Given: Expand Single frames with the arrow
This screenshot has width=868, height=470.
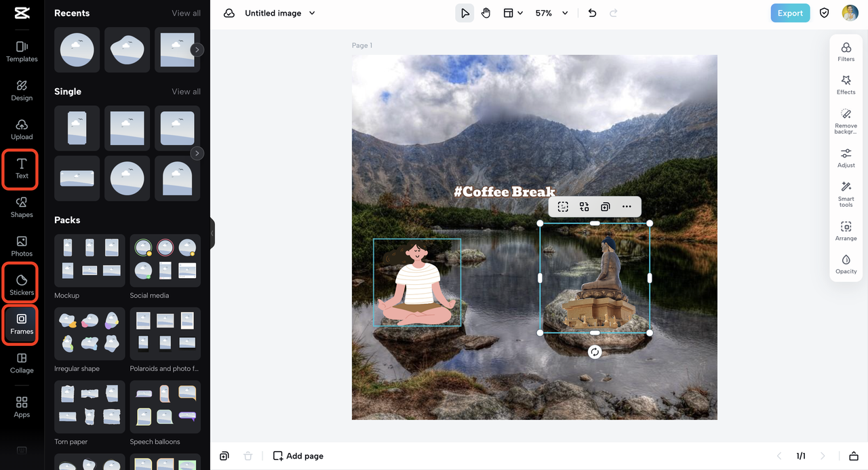Looking at the screenshot, I should click(x=197, y=153).
